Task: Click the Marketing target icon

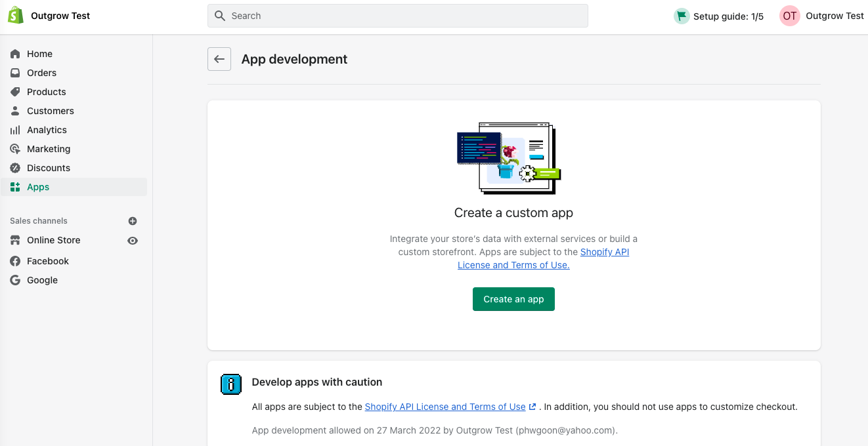Action: (15, 149)
